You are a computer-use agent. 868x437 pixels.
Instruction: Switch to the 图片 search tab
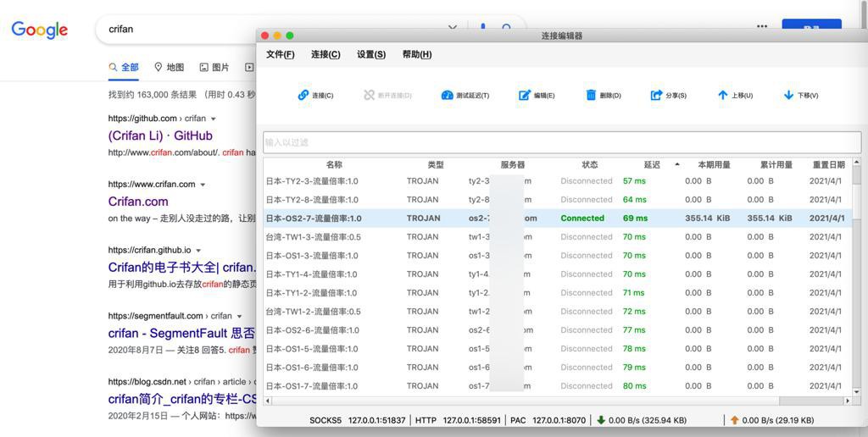[x=214, y=67]
